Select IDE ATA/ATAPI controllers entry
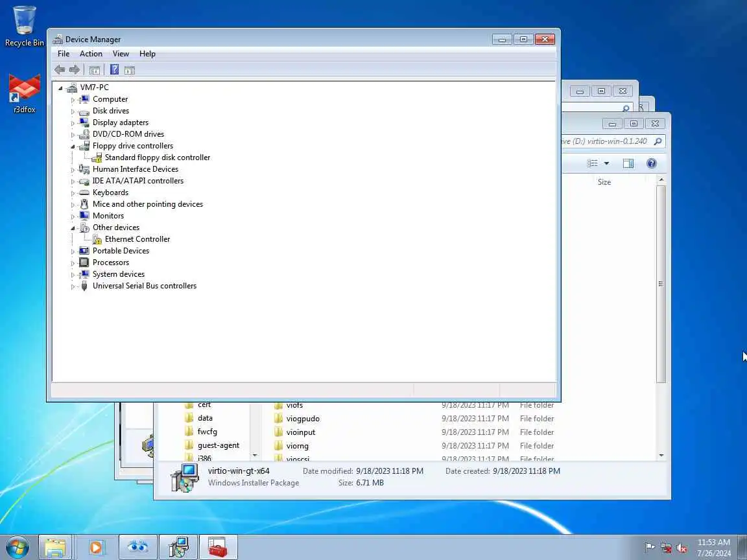Image resolution: width=747 pixels, height=560 pixels. coord(138,181)
